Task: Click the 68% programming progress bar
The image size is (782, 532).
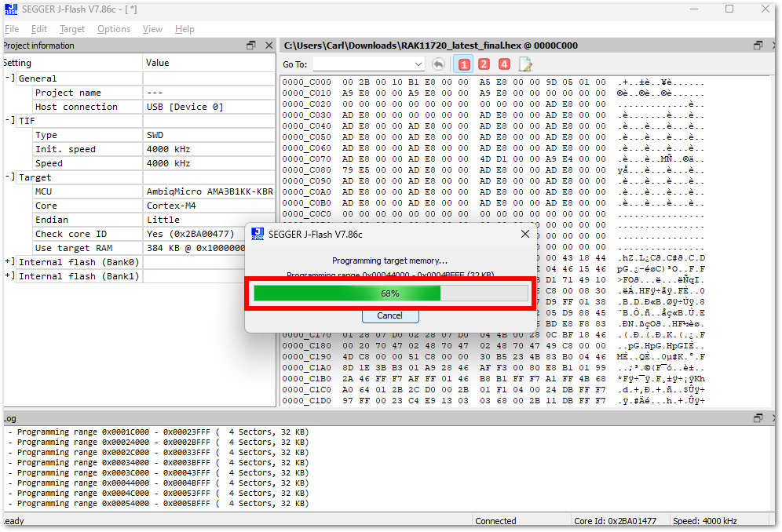Action: pyautogui.click(x=390, y=293)
